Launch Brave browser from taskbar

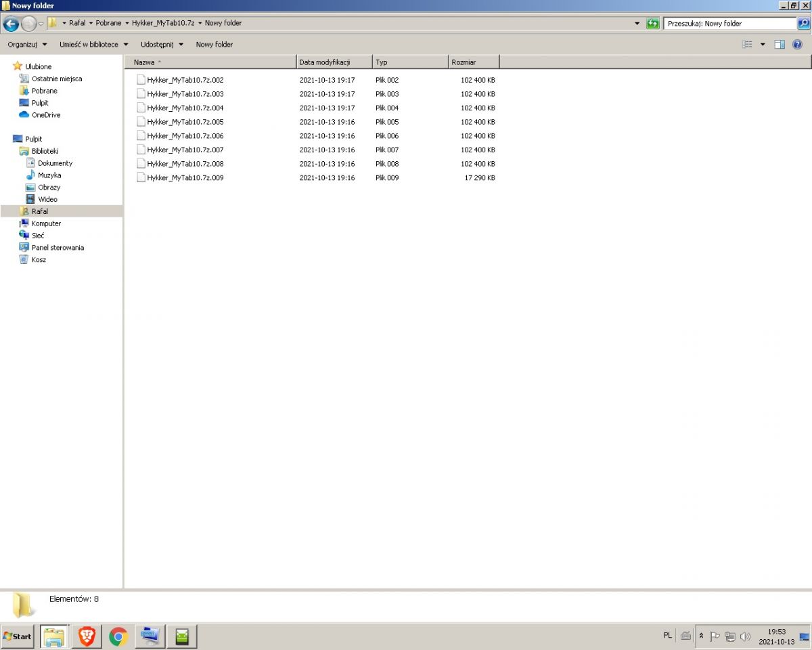pyautogui.click(x=87, y=636)
